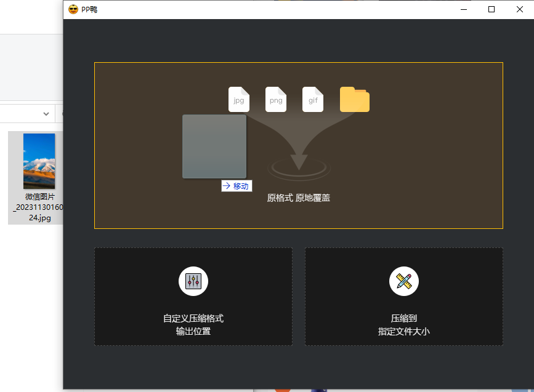Switch to the 压缩到 指定文件大小 panel

click(x=403, y=297)
